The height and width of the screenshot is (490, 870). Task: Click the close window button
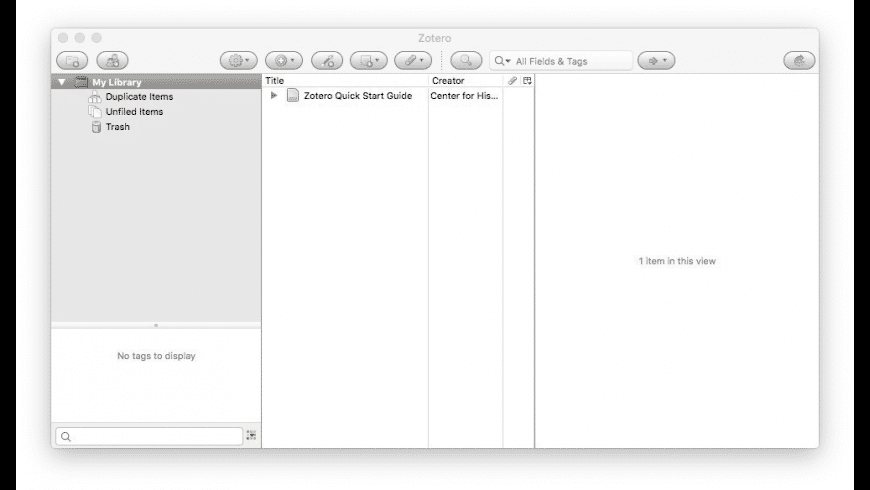(63, 38)
